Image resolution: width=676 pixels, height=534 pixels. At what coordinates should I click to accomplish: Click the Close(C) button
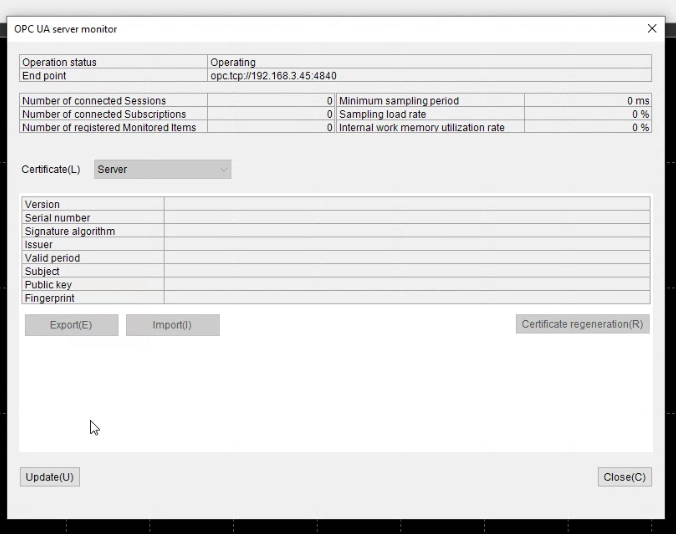[624, 477]
